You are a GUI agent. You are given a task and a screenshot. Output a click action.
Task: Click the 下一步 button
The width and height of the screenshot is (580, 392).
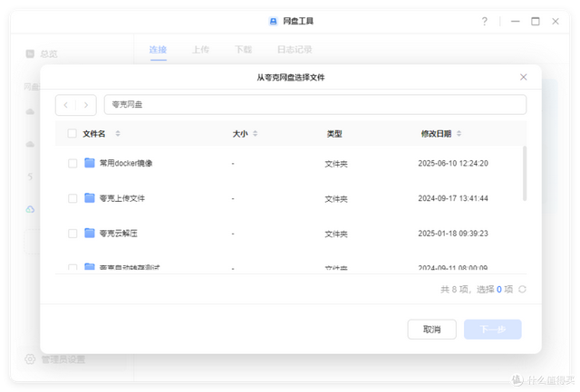(493, 330)
